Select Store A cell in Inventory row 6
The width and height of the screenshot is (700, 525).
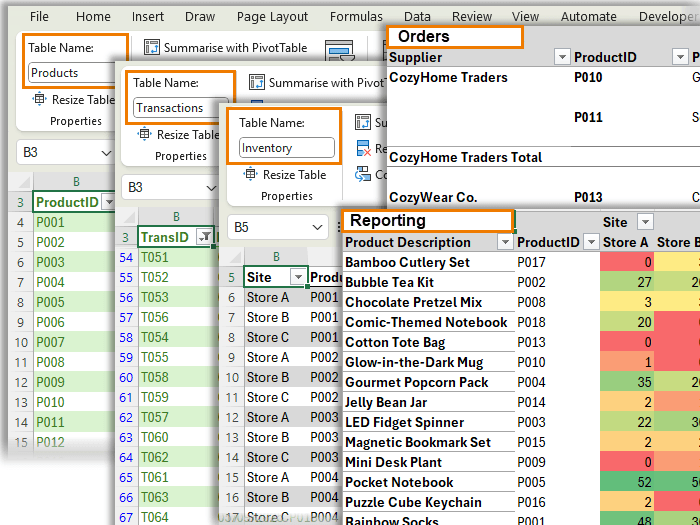[276, 297]
